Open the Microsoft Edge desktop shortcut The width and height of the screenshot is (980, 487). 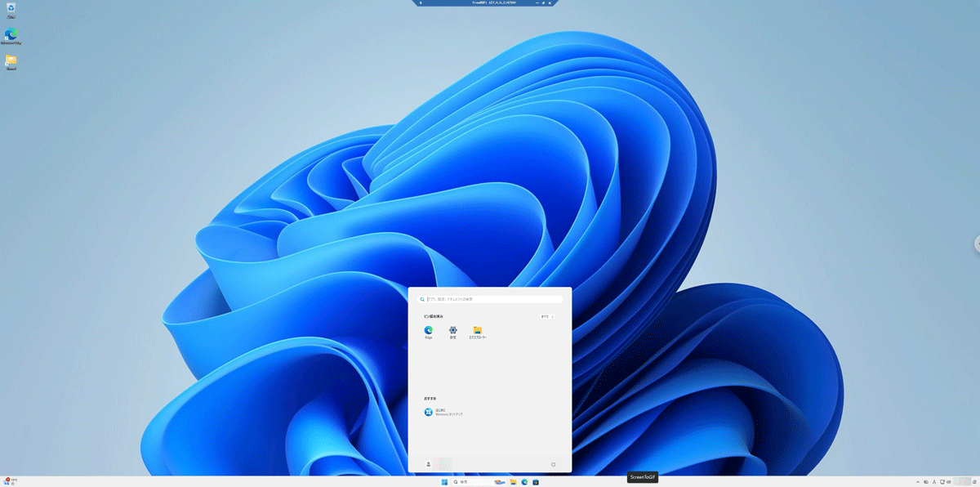11,36
